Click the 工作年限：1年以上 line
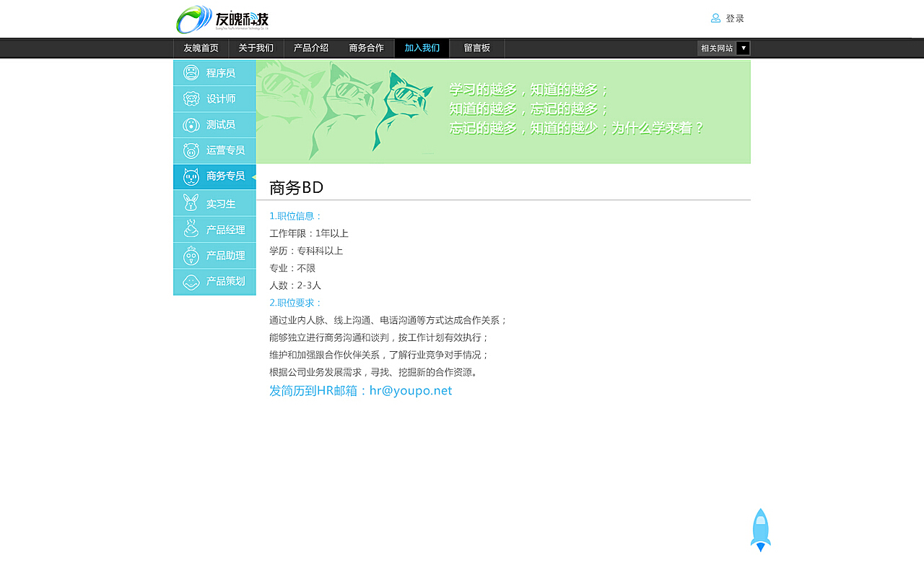924x578 pixels. [309, 233]
